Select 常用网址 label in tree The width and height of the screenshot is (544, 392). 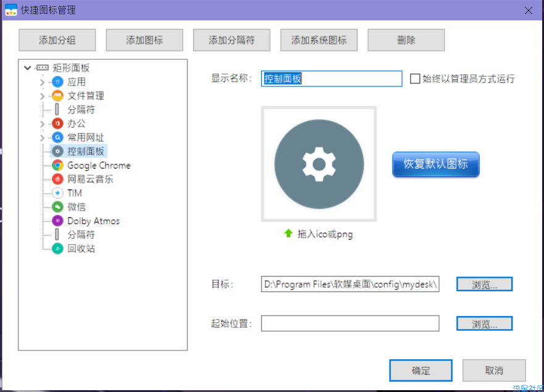click(86, 138)
